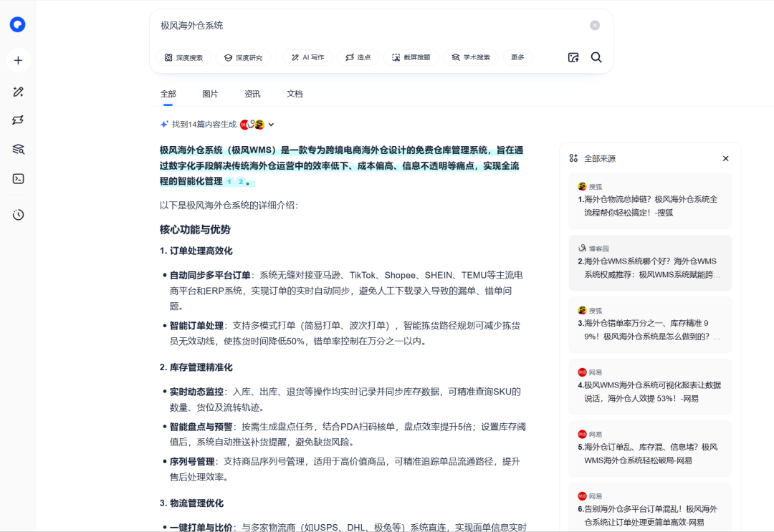Click in the search input field
Screen dimensions: 774x532
[358, 26]
